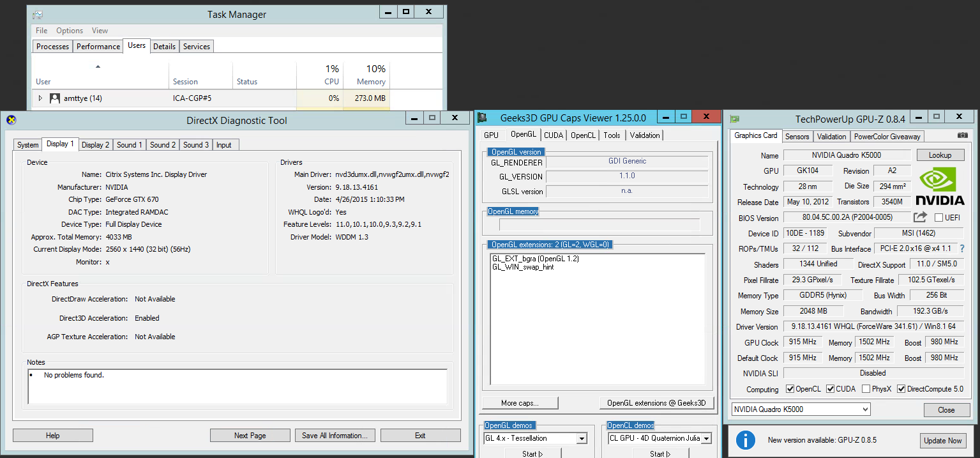The width and height of the screenshot is (980, 458).
Task: Open the NVIDIA Quadro K5000 GPU dropdown
Action: 801,409
